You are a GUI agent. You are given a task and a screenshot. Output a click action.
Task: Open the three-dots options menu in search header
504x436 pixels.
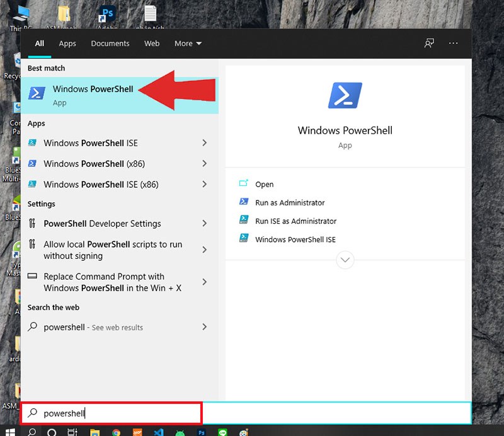pyautogui.click(x=453, y=43)
